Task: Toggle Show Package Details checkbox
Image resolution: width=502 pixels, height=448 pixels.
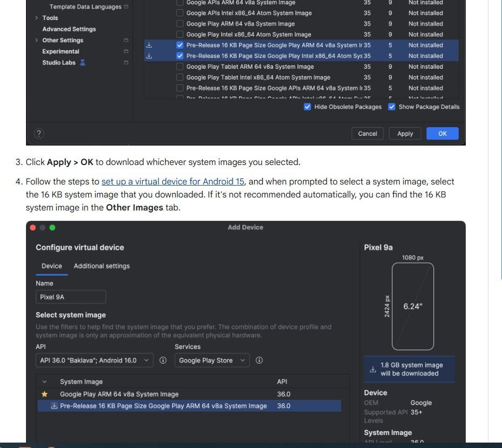Action: 392,107
